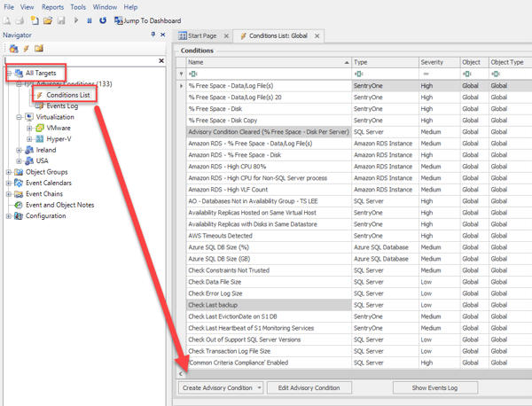Image resolution: width=532 pixels, height=406 pixels.
Task: Collapse the Virtualization node
Action: (19, 117)
